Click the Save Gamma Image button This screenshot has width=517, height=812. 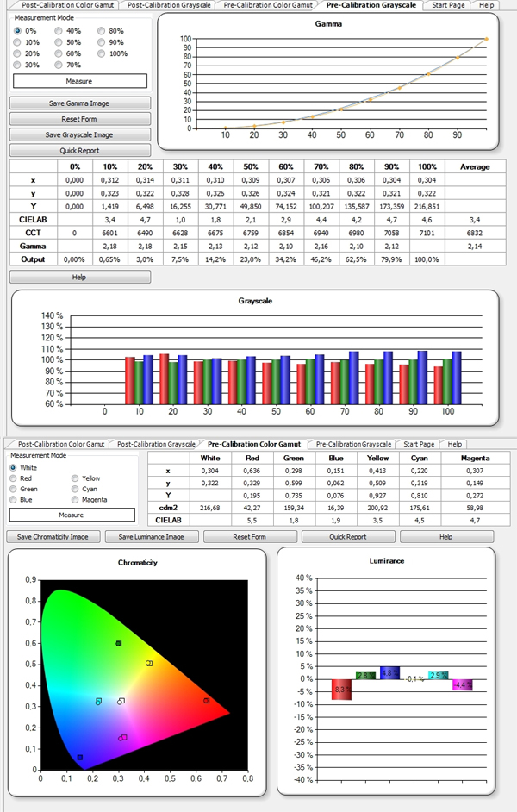pos(79,103)
